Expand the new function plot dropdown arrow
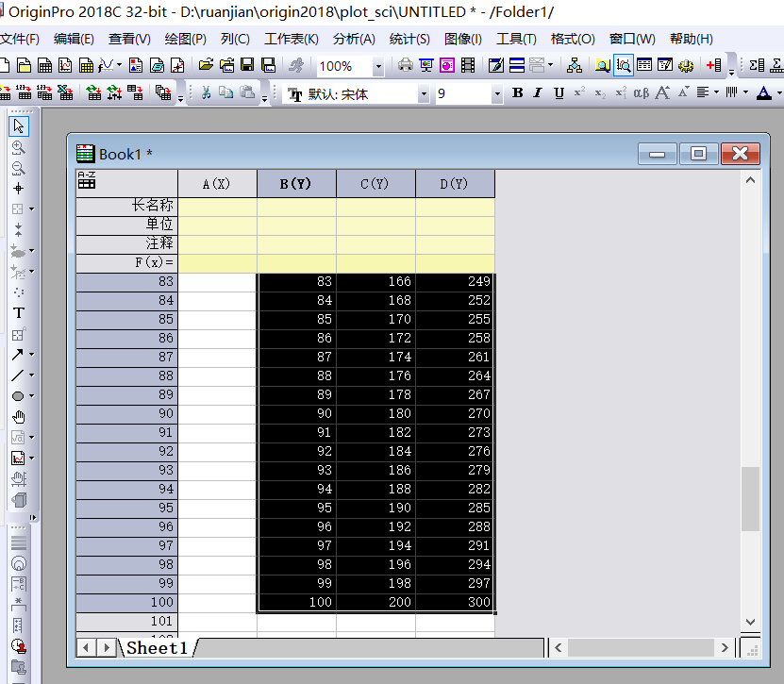The height and width of the screenshot is (684, 784). [119, 65]
